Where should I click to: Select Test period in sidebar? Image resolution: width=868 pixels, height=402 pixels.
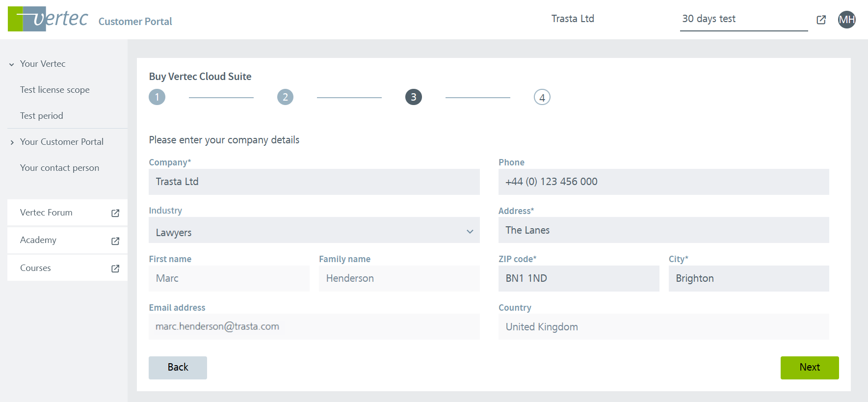42,116
